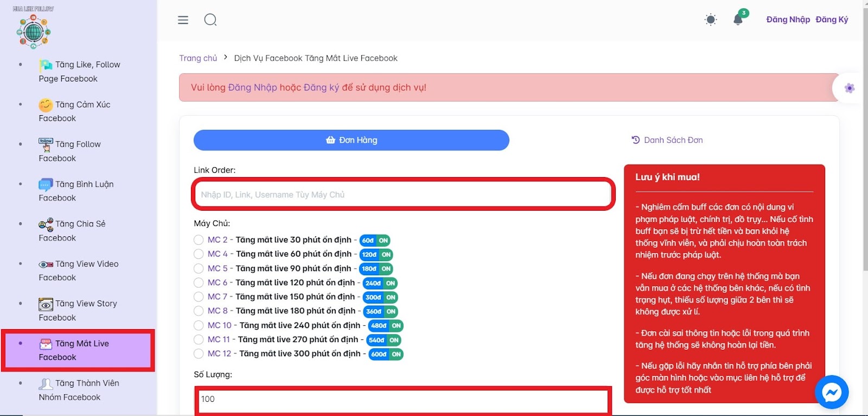The image size is (868, 416).
Task: Select MC 6 live 120 phút server
Action: point(199,282)
